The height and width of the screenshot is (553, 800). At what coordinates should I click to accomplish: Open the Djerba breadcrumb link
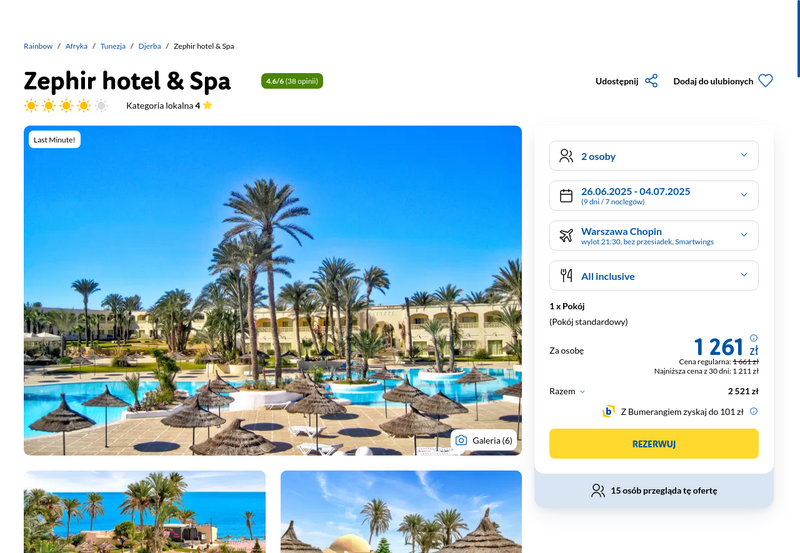tap(149, 46)
